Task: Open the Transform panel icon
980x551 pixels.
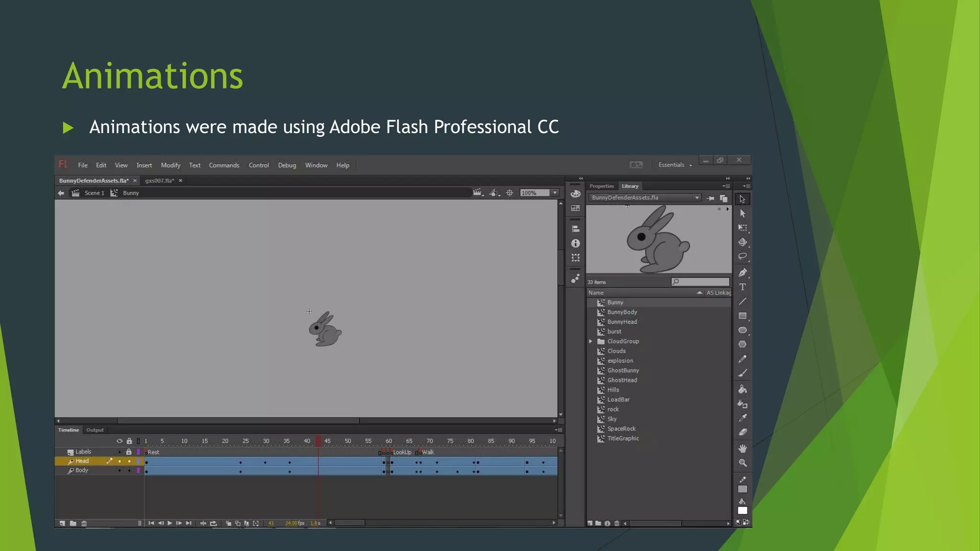Action: tap(575, 258)
